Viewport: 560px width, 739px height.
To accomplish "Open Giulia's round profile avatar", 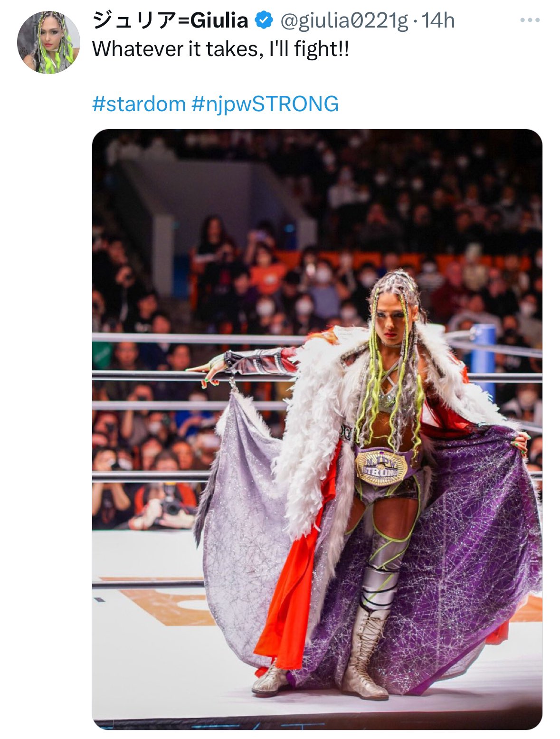I will click(x=48, y=42).
